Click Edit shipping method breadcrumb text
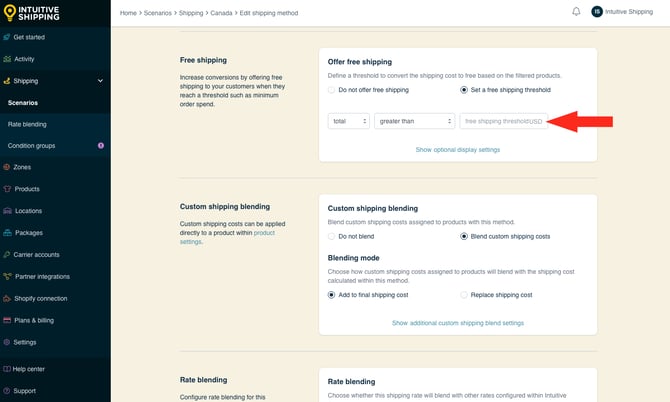Viewport: 670px width, 402px height. (x=269, y=13)
